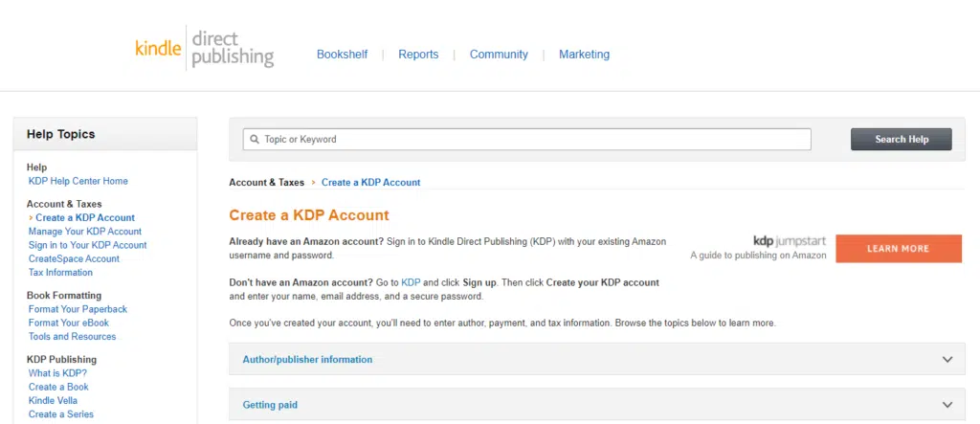Viewport: 980px width, 424px height.
Task: Click the KDP Jumpstart logo
Action: click(x=789, y=241)
